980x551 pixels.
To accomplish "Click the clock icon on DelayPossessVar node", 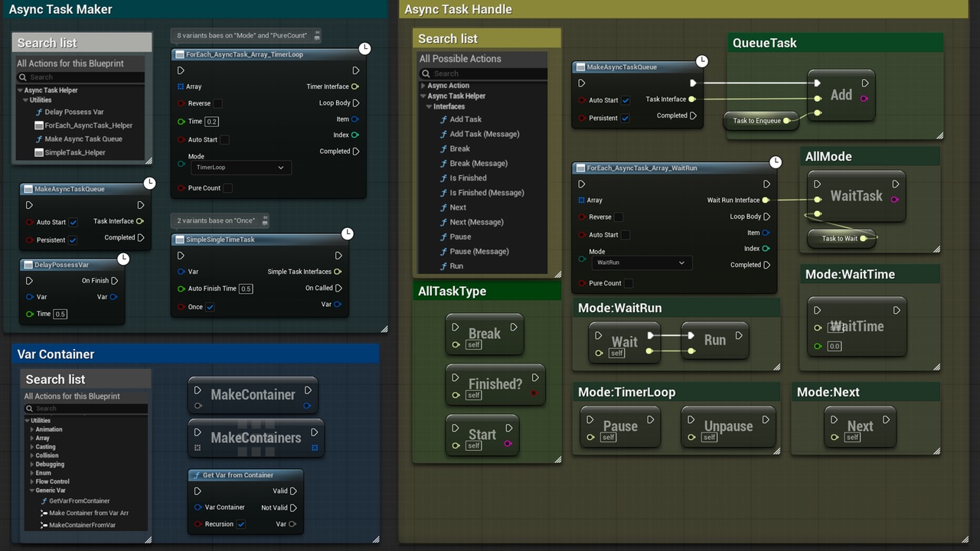I will (x=123, y=259).
